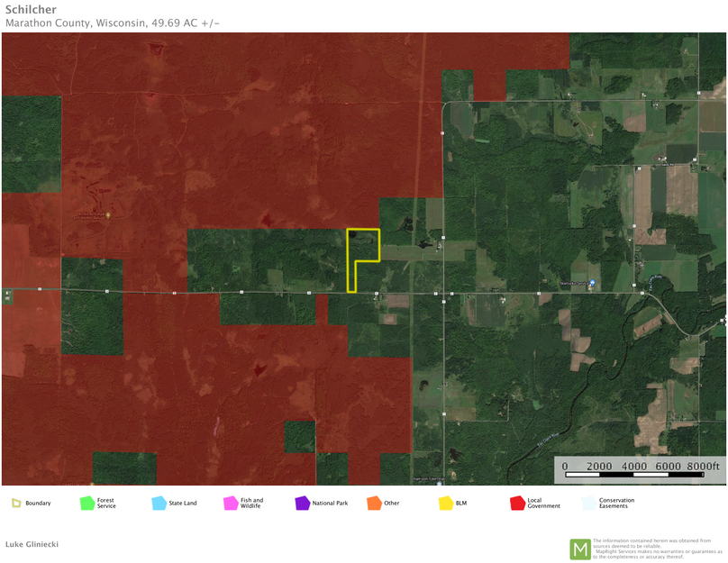
Task: Select the green Forest Service legend icon
Action: click(x=86, y=503)
